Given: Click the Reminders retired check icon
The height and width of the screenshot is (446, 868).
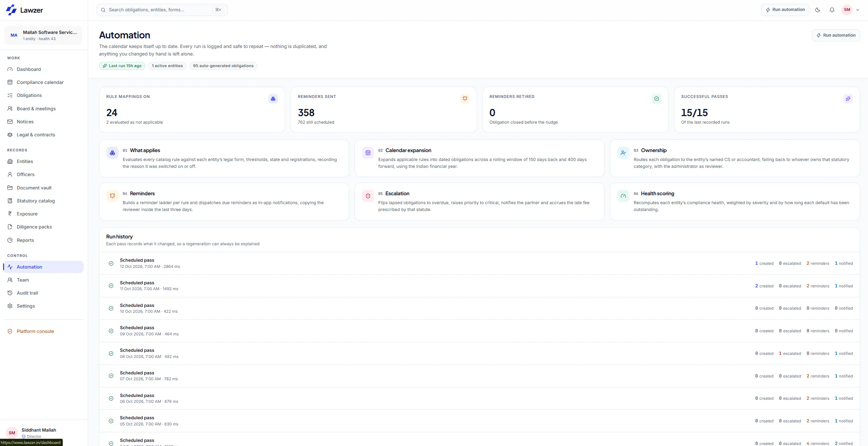Looking at the screenshot, I should [657, 99].
